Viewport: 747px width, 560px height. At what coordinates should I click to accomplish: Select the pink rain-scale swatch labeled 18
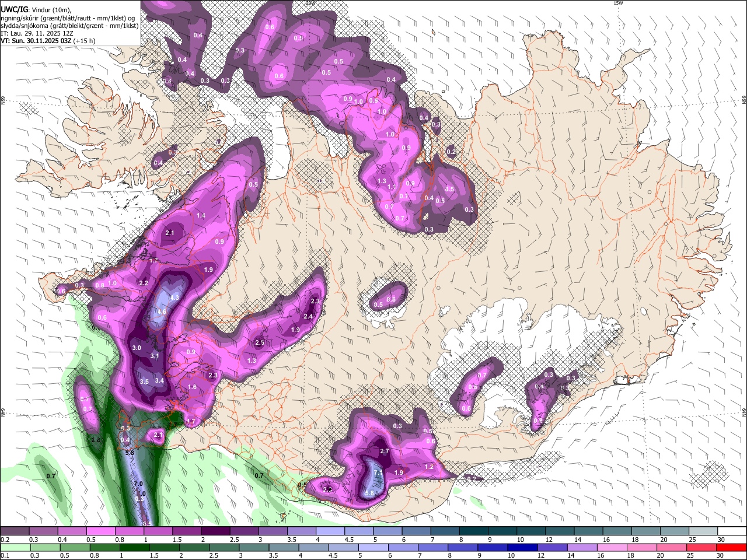click(642, 547)
